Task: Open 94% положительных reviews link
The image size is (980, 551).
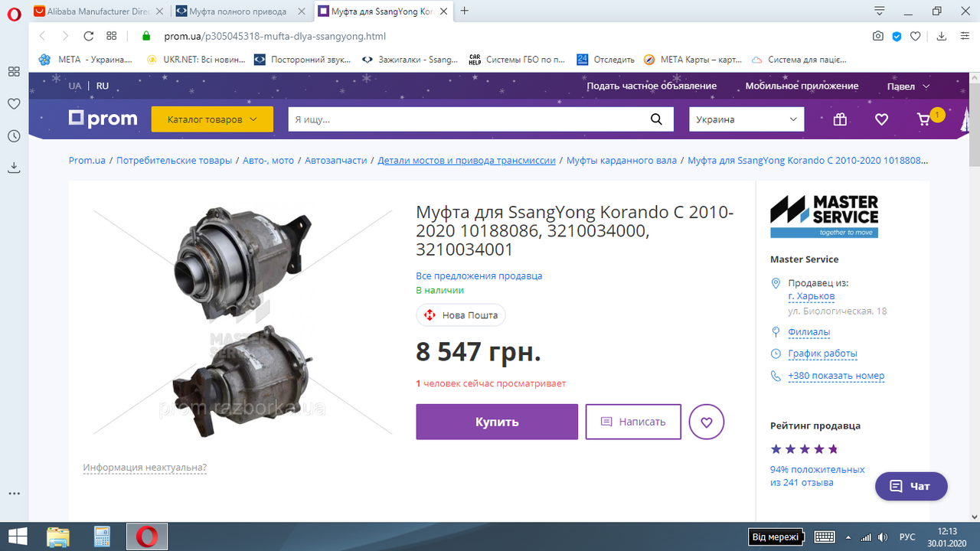Action: 817,476
